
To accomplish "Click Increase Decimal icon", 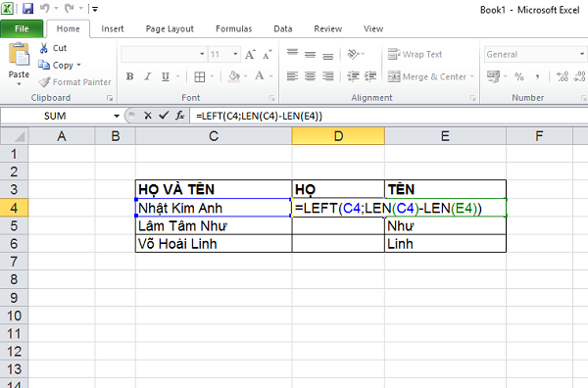I will tap(563, 76).
